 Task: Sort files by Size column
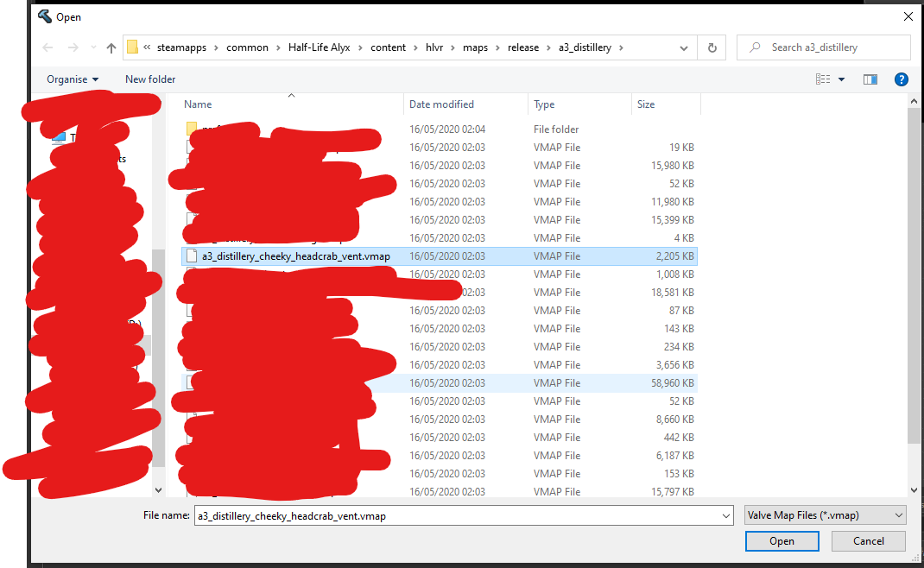click(646, 104)
